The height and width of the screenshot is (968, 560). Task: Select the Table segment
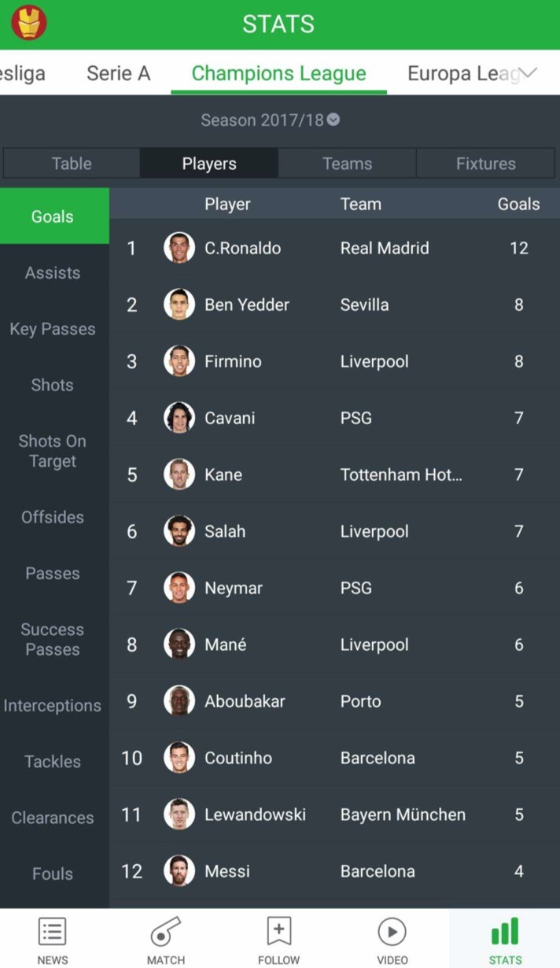pos(72,164)
